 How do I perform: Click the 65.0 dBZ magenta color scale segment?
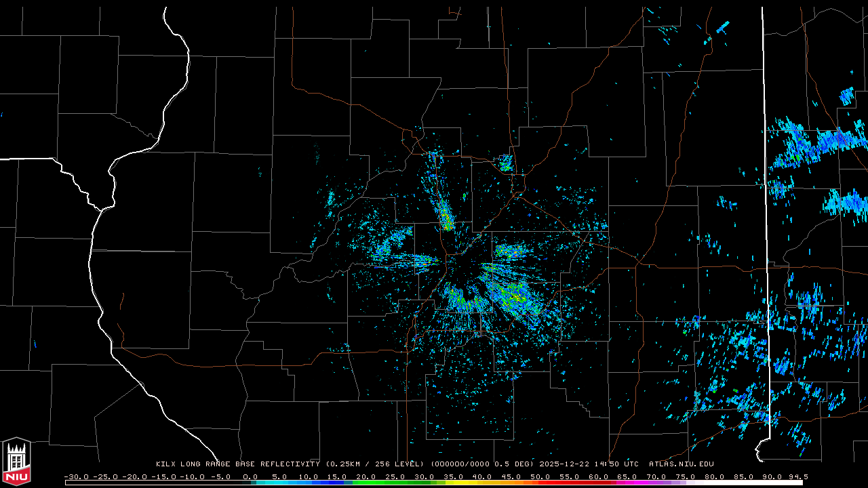(x=627, y=483)
